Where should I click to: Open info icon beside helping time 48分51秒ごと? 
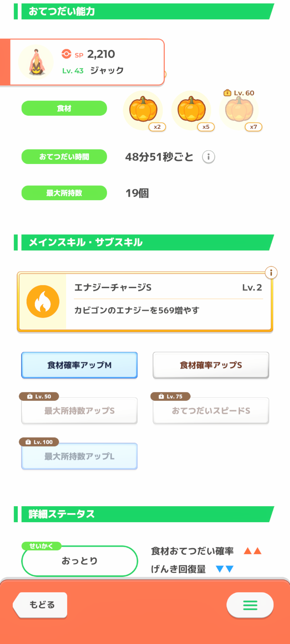click(x=208, y=157)
